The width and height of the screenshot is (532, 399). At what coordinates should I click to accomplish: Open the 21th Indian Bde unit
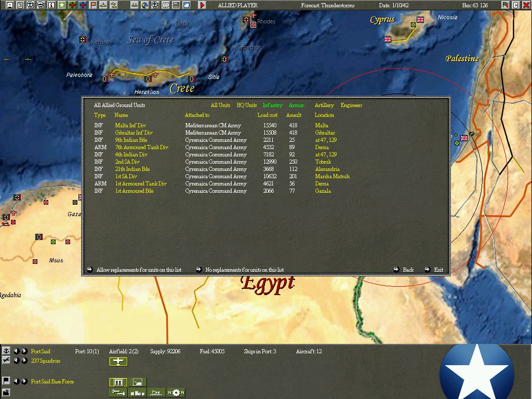(132, 169)
